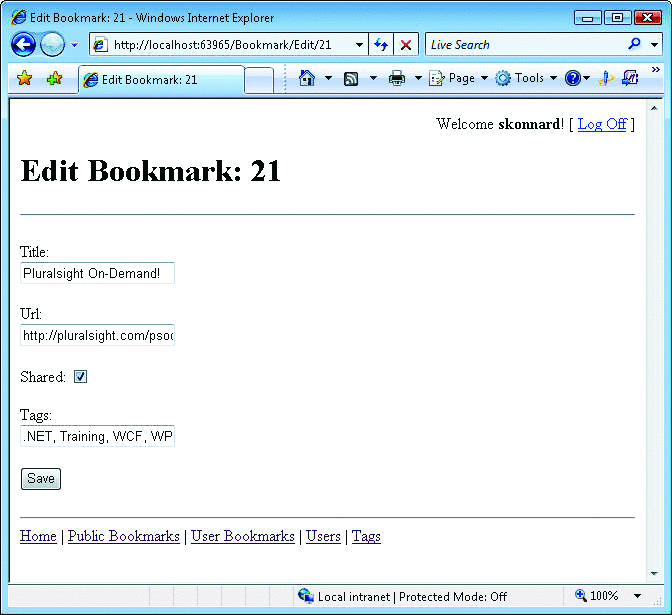The height and width of the screenshot is (615, 672).
Task: Click the Url text field
Action: 97,335
